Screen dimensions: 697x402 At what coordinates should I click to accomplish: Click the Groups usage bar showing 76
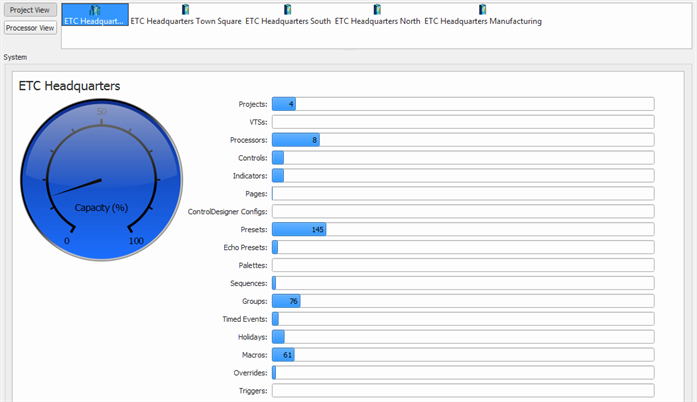point(463,301)
